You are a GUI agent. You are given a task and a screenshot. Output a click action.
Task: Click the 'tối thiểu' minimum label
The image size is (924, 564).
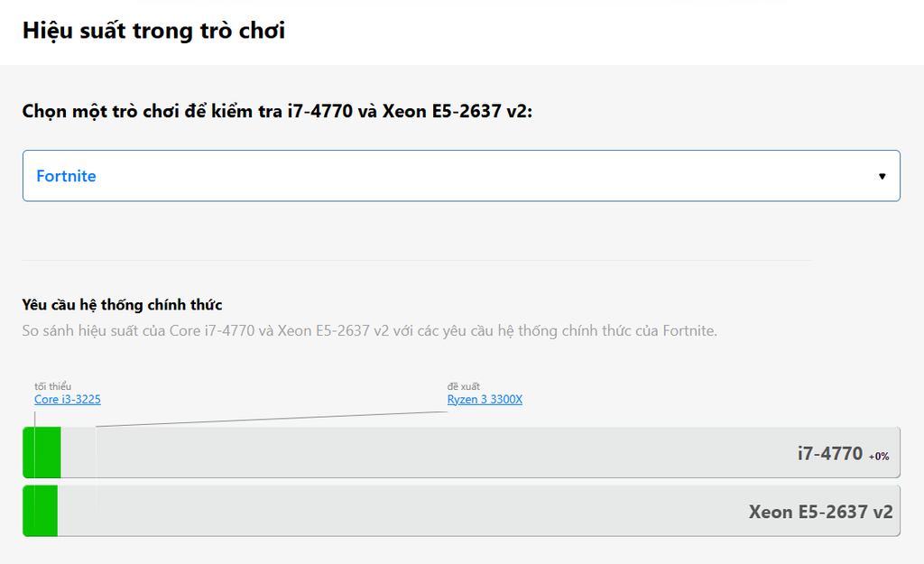tap(52, 386)
